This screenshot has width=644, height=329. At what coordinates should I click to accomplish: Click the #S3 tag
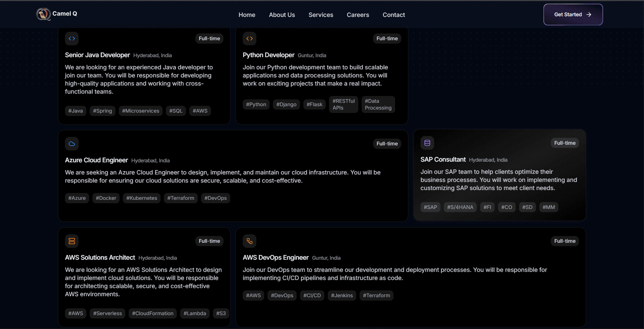[x=221, y=313]
